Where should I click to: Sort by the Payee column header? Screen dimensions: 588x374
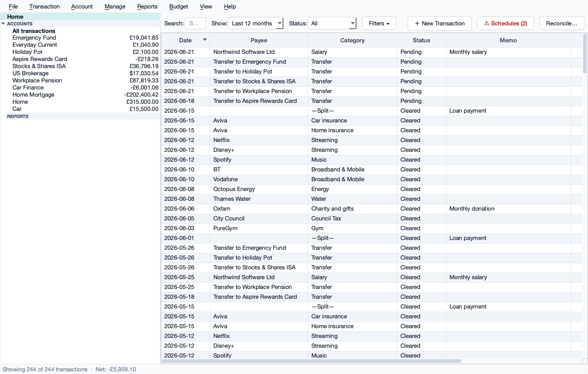tap(259, 41)
